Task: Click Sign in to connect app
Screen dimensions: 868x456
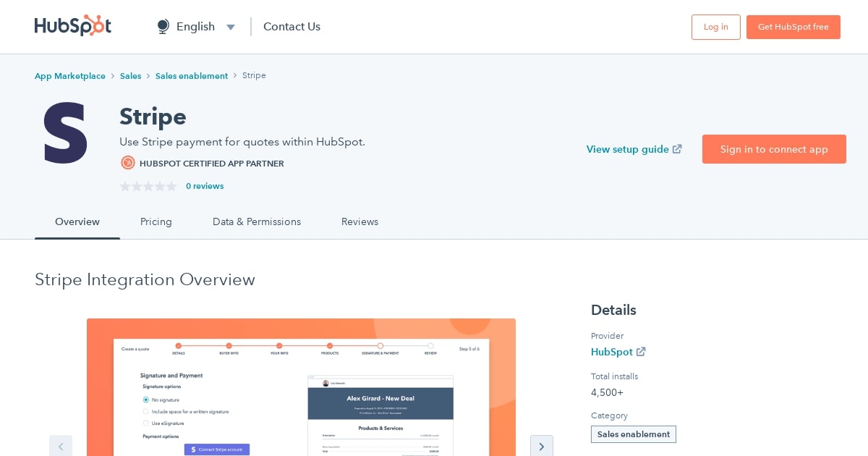Action: point(774,149)
